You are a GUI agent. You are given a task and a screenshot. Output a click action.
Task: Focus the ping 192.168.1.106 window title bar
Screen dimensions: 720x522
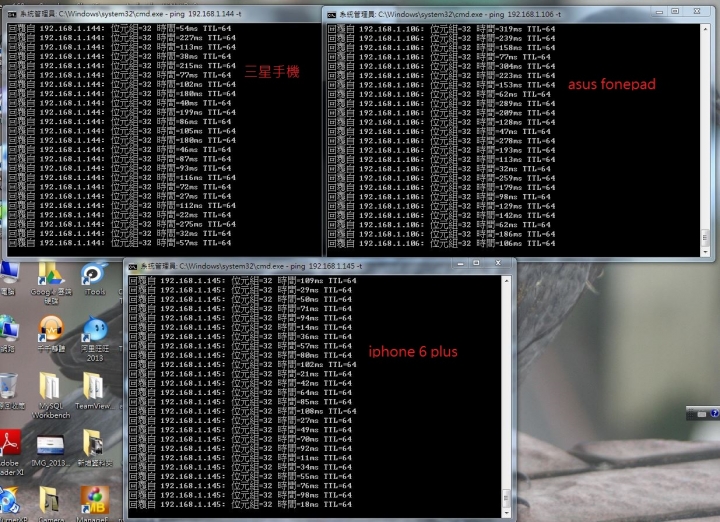click(x=519, y=14)
